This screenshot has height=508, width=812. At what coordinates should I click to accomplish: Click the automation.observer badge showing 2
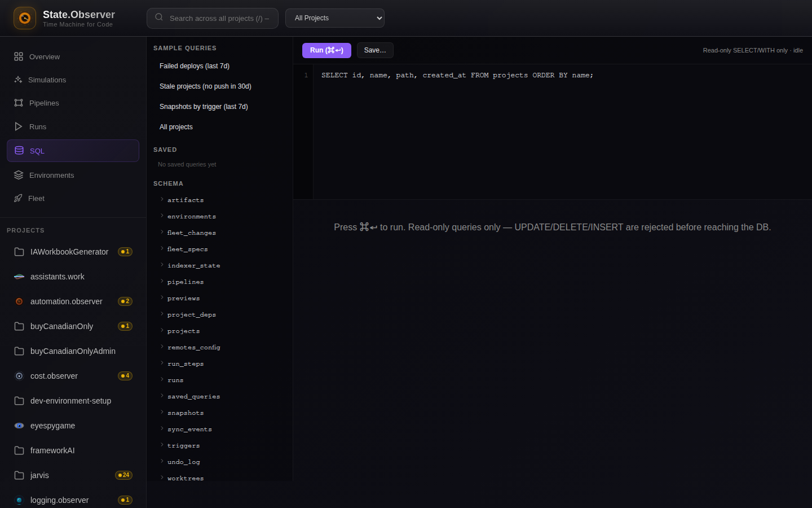125,301
